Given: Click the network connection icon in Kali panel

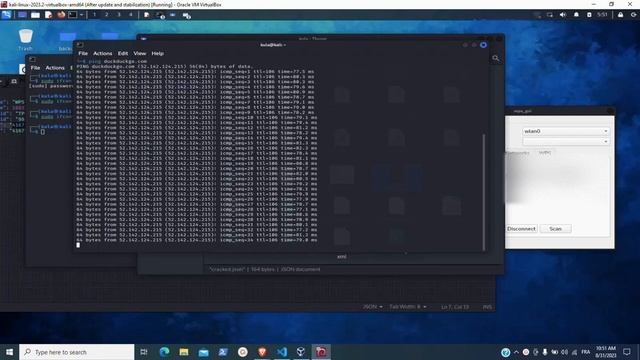Looking at the screenshot, I should click(x=550, y=15).
